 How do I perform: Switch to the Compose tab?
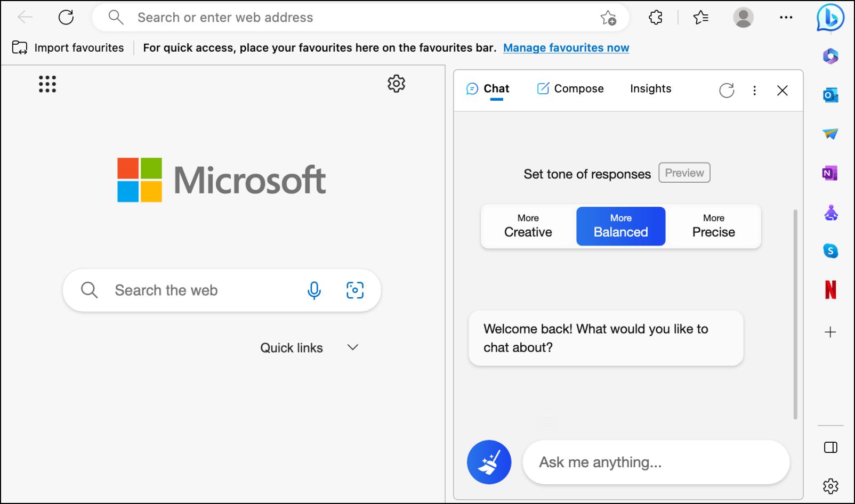[x=570, y=88]
